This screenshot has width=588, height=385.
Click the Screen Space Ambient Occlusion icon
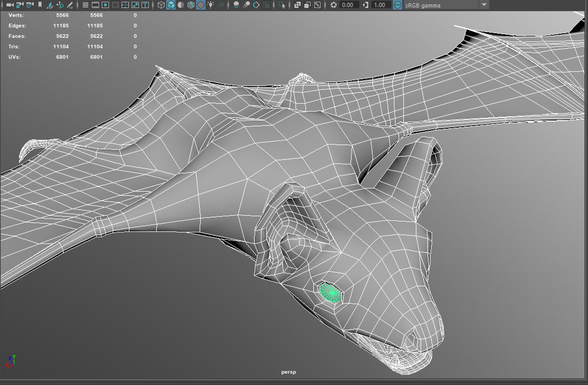coord(236,5)
